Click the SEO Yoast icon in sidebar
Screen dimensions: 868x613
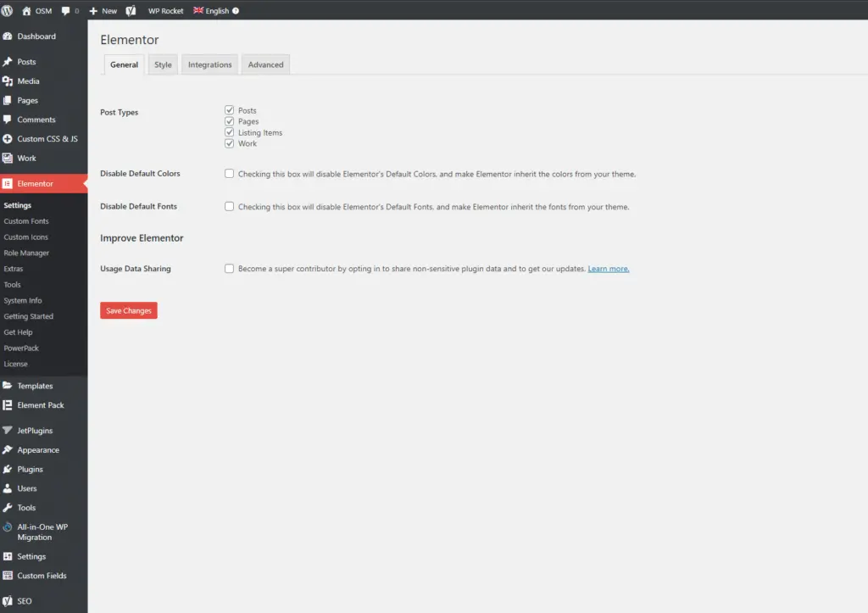click(x=7, y=601)
